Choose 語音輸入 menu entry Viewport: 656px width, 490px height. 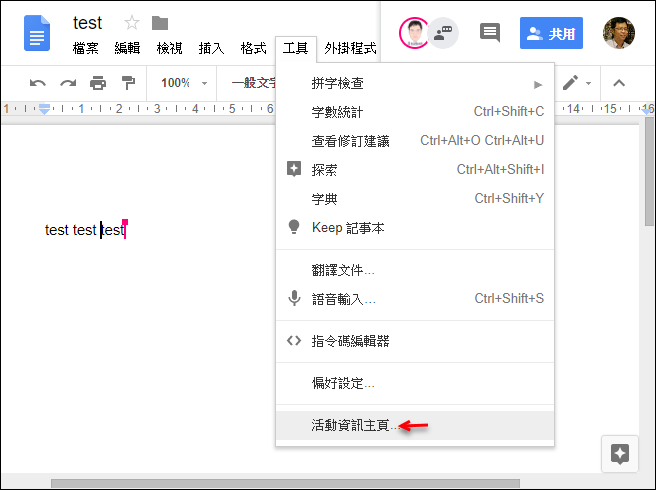click(x=415, y=299)
